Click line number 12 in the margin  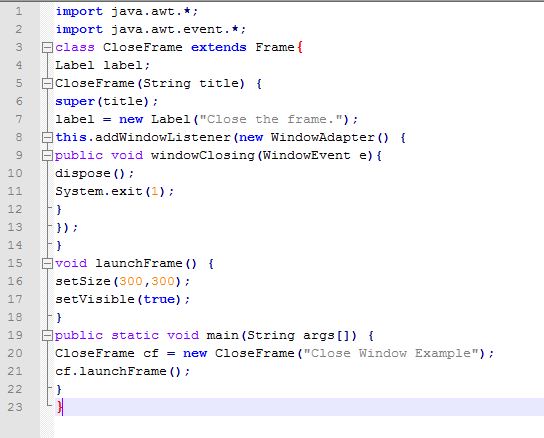click(15, 209)
